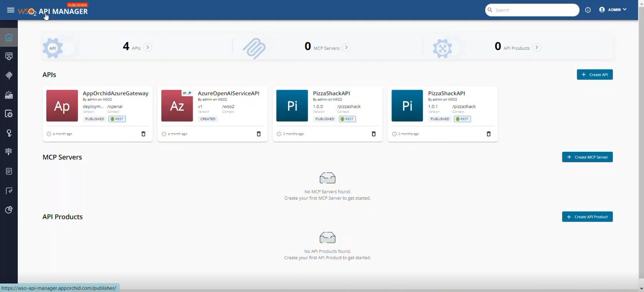Open the AppOrchidAzureGateway API title link
644x292 pixels.
[x=116, y=93]
